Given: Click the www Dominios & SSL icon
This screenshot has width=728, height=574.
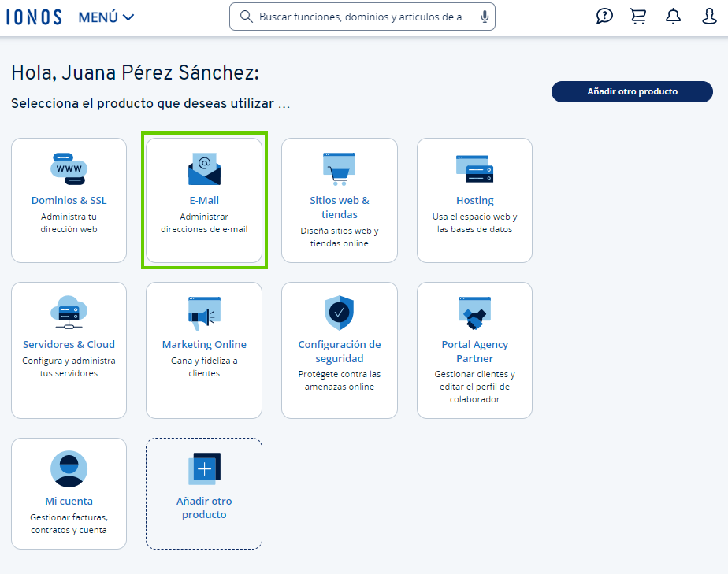Looking at the screenshot, I should (x=69, y=169).
